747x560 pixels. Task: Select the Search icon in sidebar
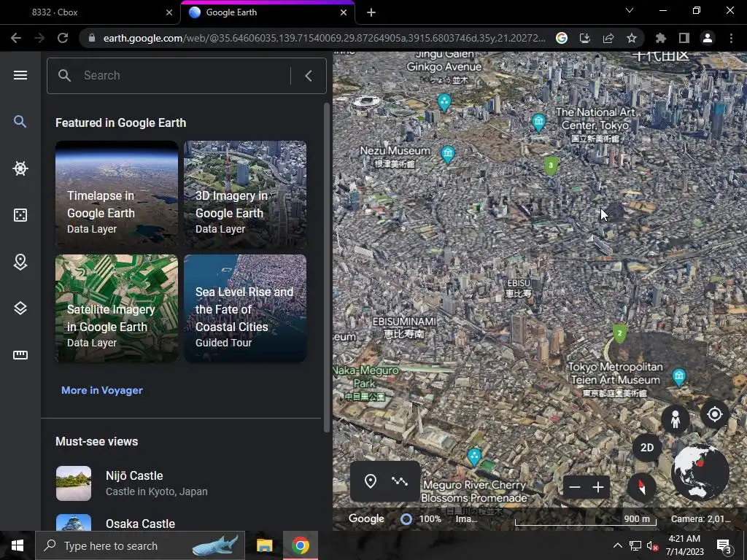pyautogui.click(x=20, y=122)
